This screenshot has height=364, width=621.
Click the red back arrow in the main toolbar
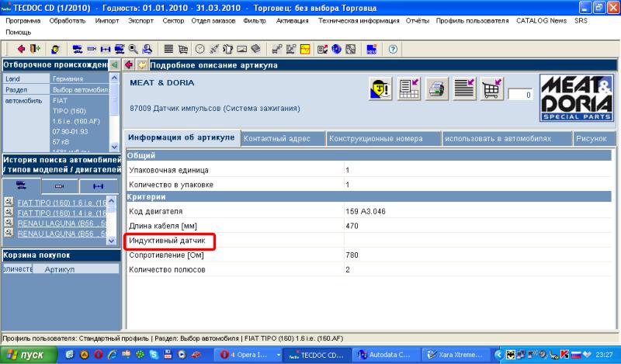click(x=21, y=48)
